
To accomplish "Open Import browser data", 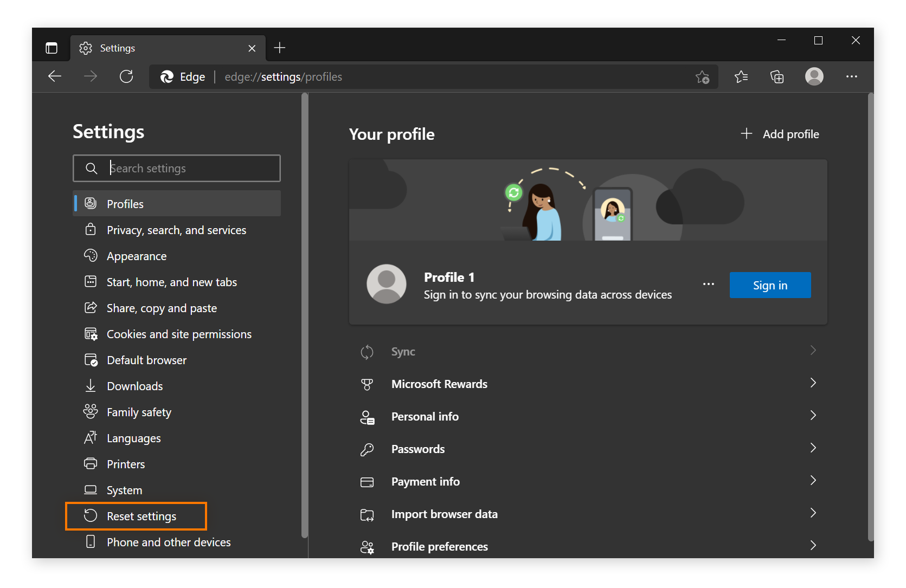I will [588, 514].
